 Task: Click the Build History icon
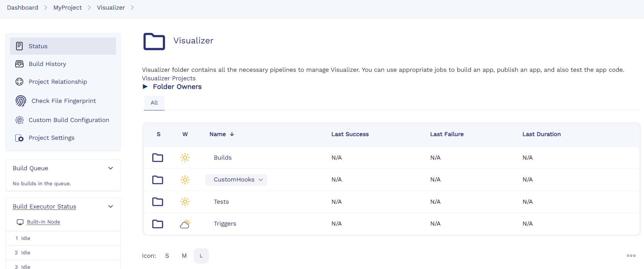pos(19,64)
